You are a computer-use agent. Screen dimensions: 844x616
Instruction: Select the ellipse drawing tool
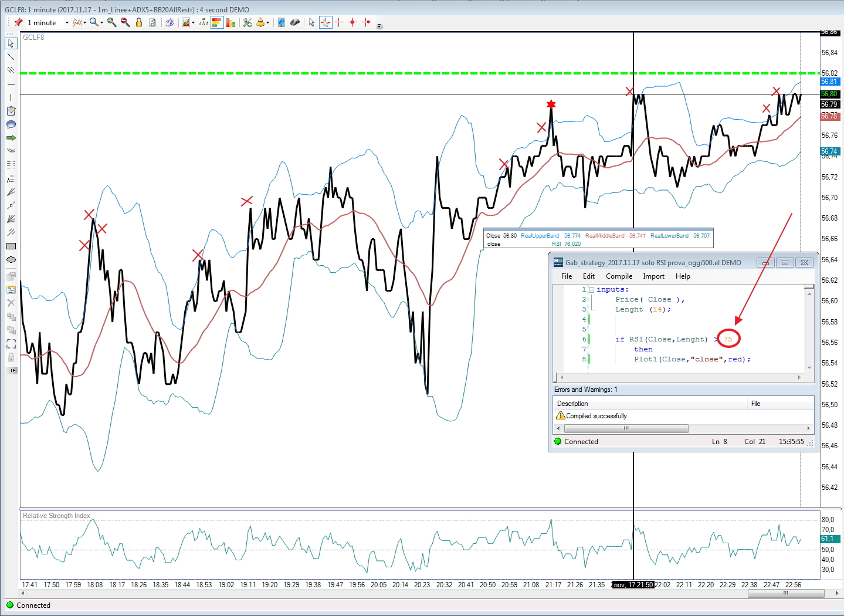(11, 260)
